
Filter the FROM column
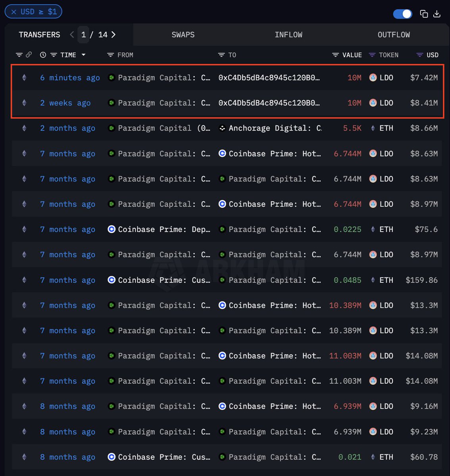pyautogui.click(x=111, y=55)
